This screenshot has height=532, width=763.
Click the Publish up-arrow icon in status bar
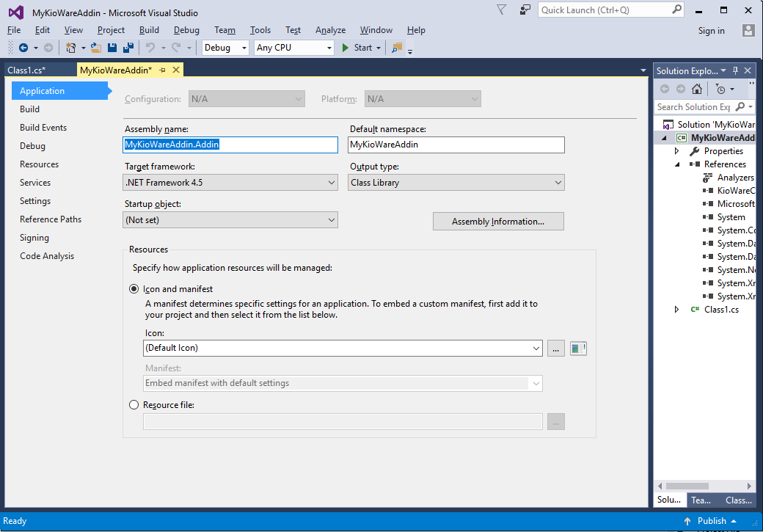687,521
